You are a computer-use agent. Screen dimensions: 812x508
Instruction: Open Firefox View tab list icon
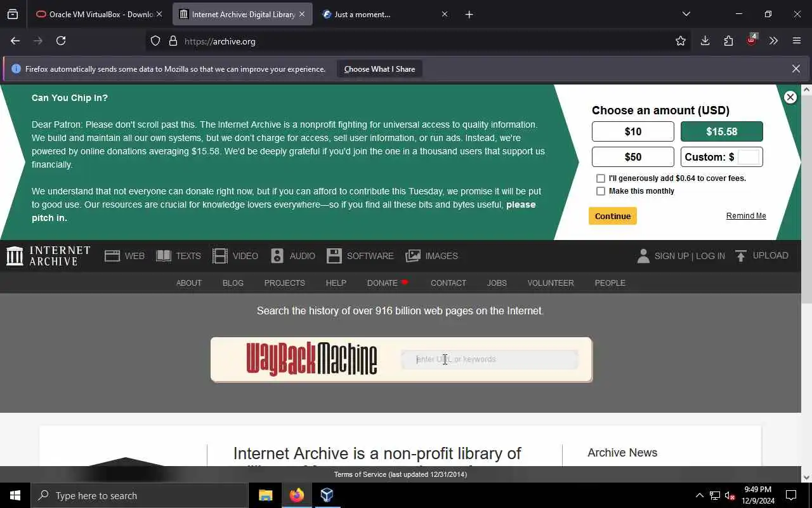pos(13,14)
